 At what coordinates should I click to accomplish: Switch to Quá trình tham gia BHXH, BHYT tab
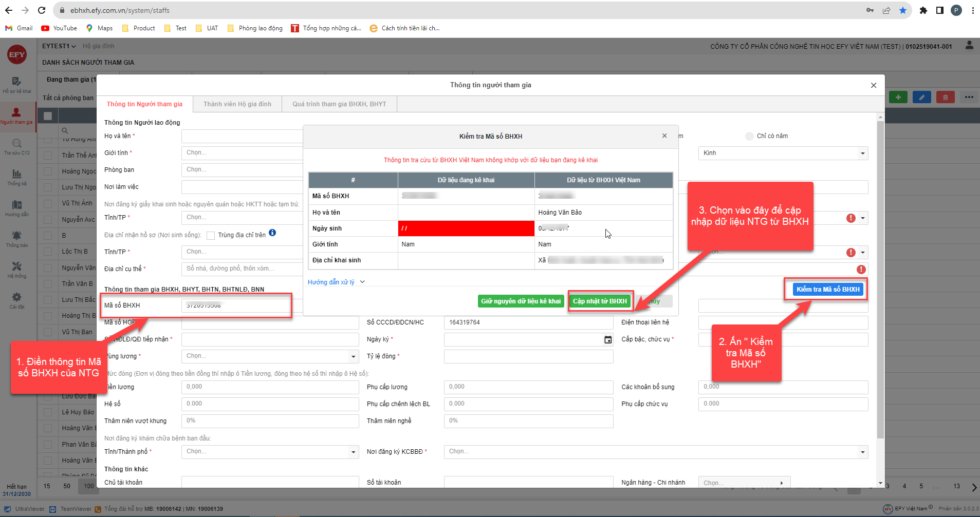339,104
